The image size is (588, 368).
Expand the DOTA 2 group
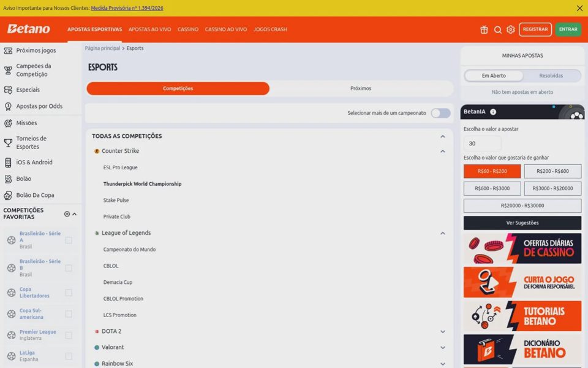pyautogui.click(x=442, y=332)
